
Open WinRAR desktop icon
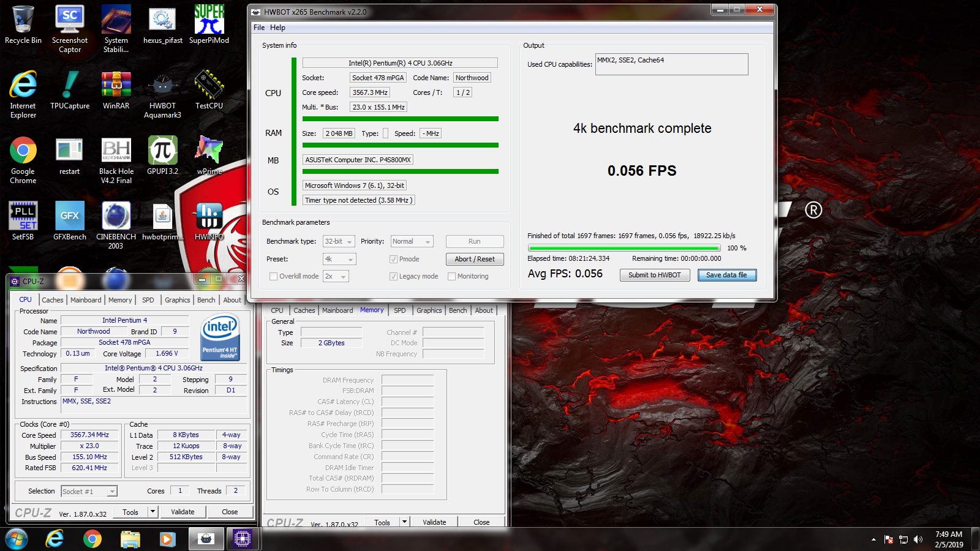(x=116, y=90)
